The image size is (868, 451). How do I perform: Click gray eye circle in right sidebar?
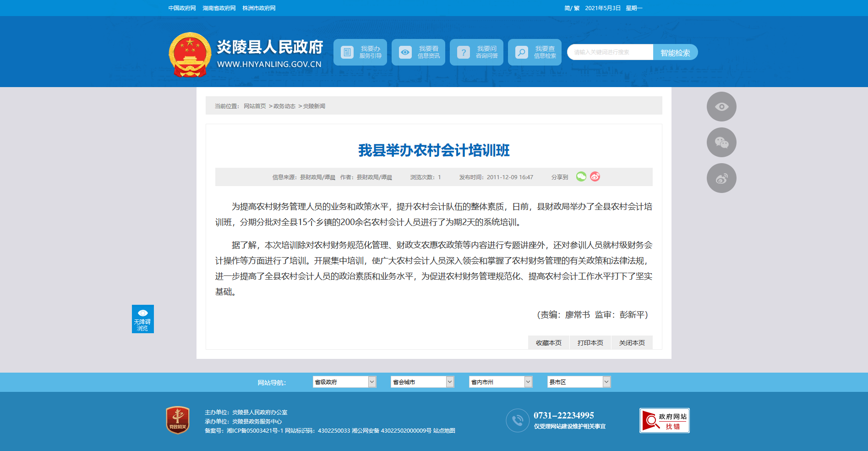pyautogui.click(x=721, y=107)
